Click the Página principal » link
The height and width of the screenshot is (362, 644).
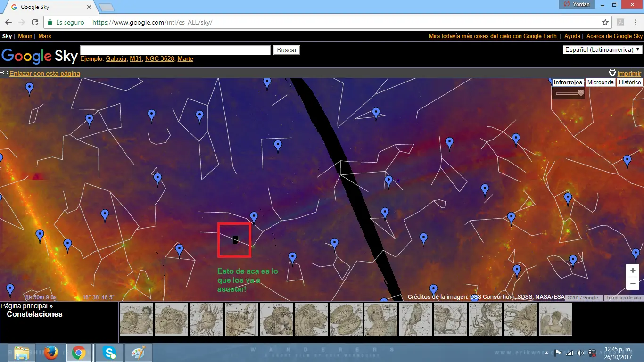(x=27, y=306)
